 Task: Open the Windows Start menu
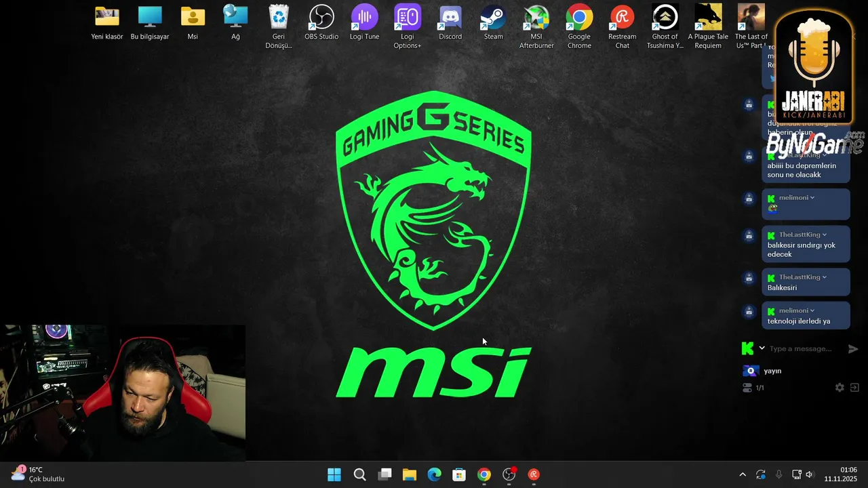[334, 474]
